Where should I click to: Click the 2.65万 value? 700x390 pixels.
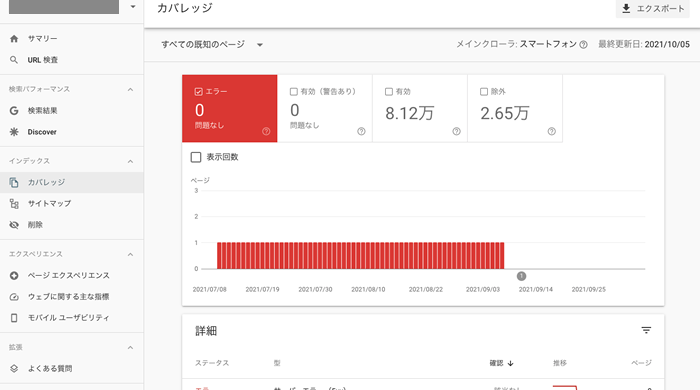point(505,113)
